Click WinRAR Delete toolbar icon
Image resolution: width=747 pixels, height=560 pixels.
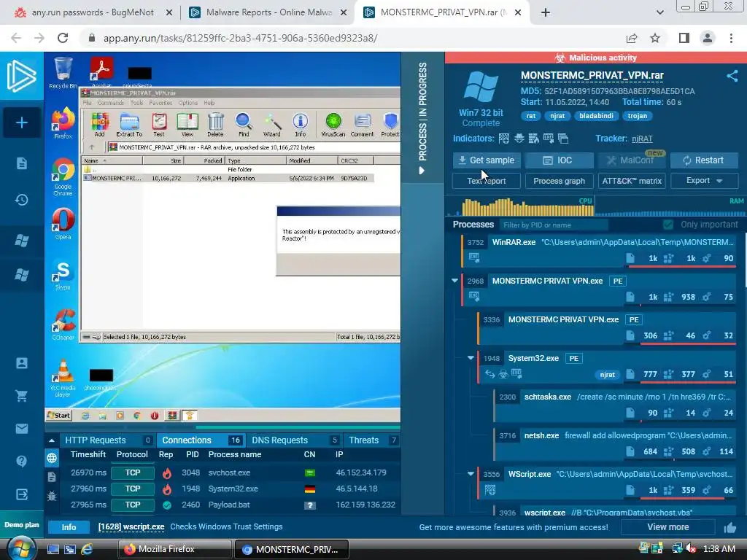click(215, 125)
